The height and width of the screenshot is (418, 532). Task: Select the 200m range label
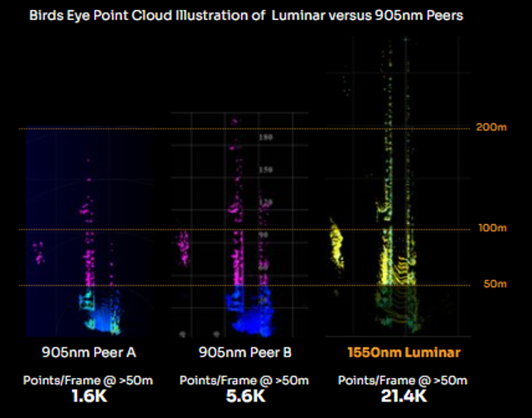click(491, 128)
